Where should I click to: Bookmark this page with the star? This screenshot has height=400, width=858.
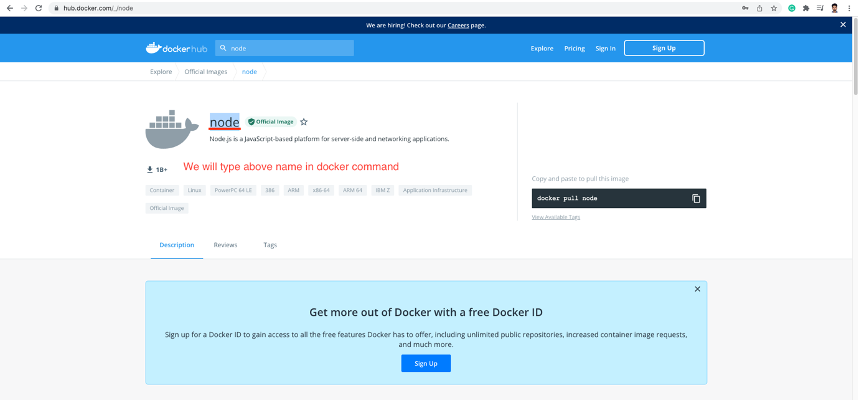774,8
